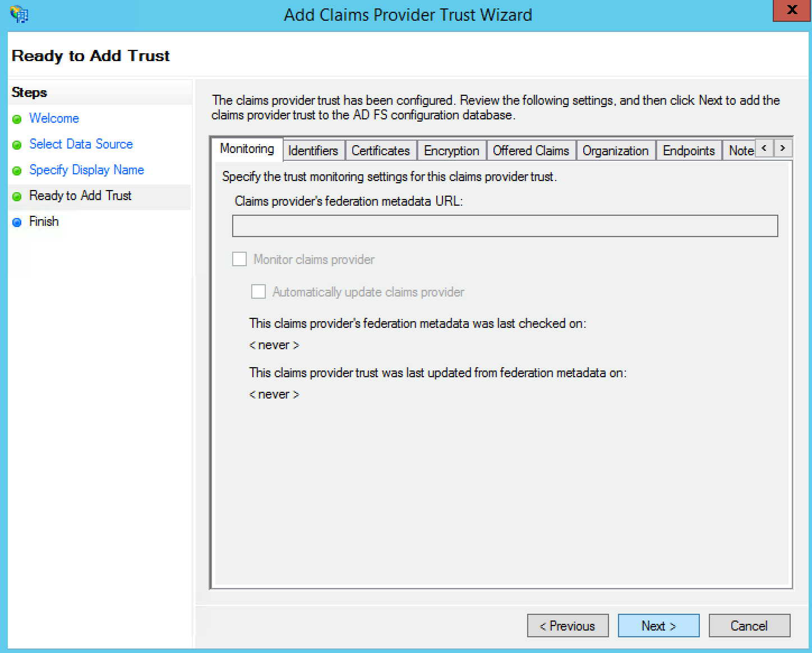Click the never value under last updated

coord(274,395)
